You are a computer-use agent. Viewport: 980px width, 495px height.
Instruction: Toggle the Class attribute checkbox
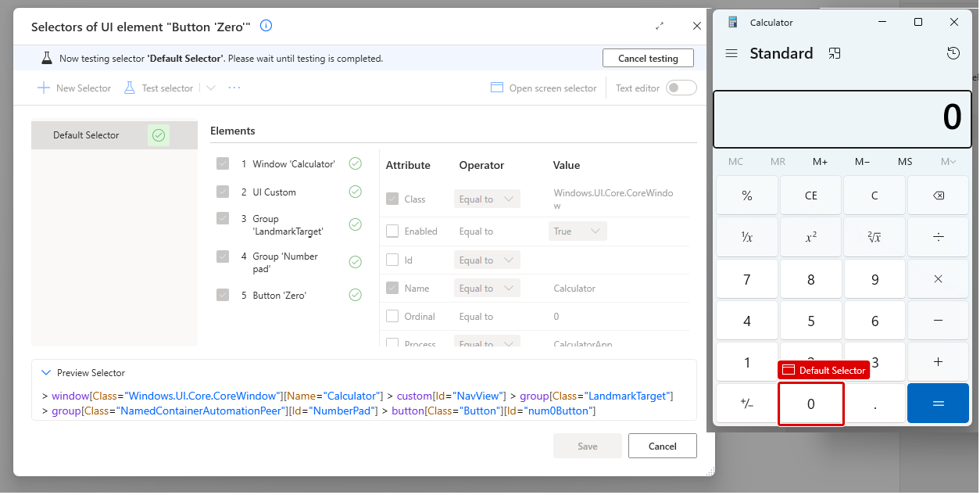tap(392, 199)
